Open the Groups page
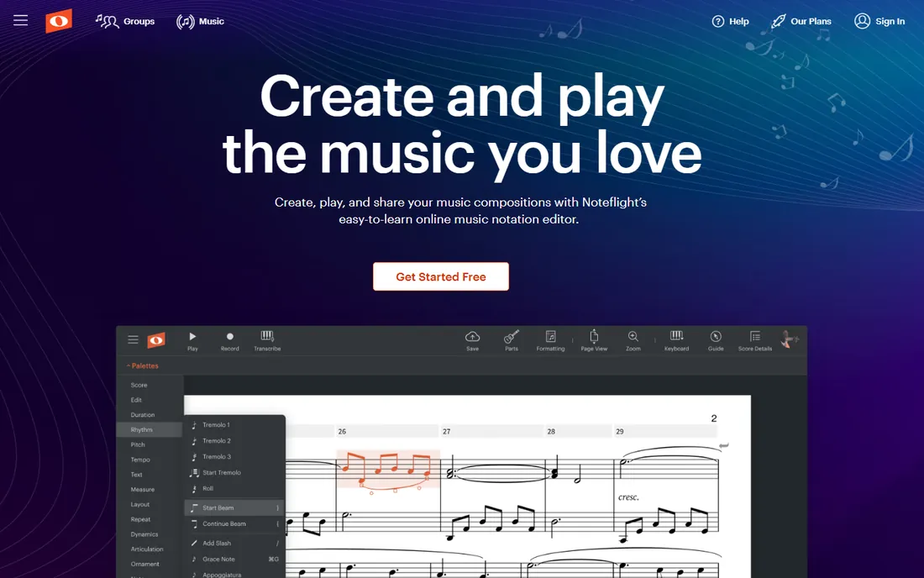Viewport: 924px width, 578px height. 125,21
